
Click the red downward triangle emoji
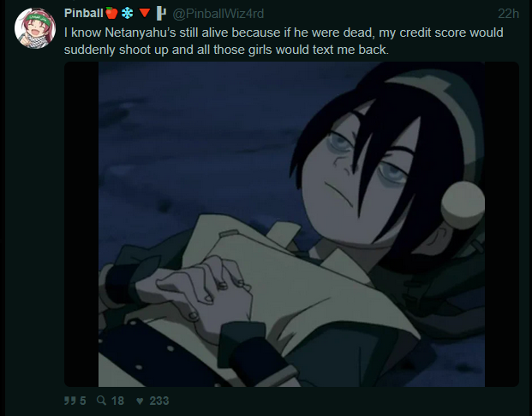[x=145, y=13]
